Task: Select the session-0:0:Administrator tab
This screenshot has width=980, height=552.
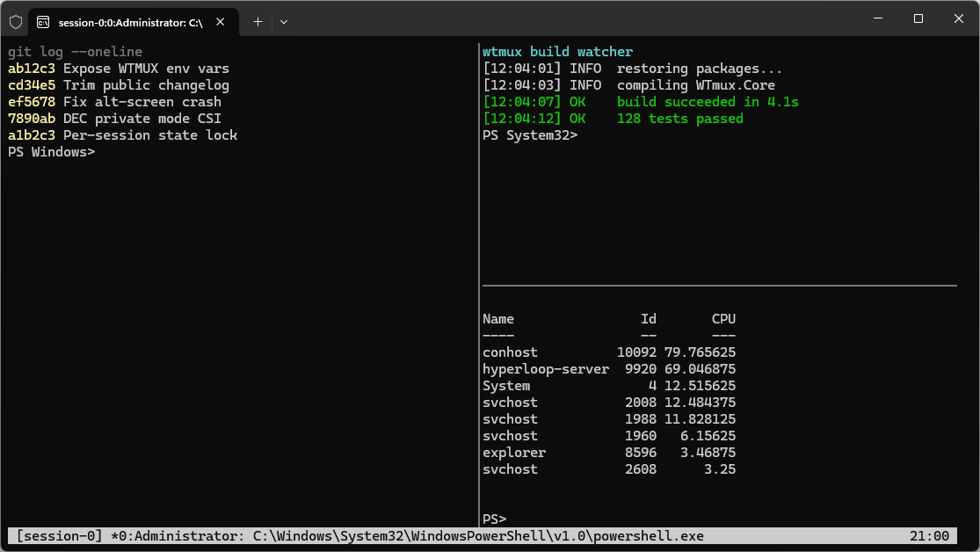Action: [133, 22]
